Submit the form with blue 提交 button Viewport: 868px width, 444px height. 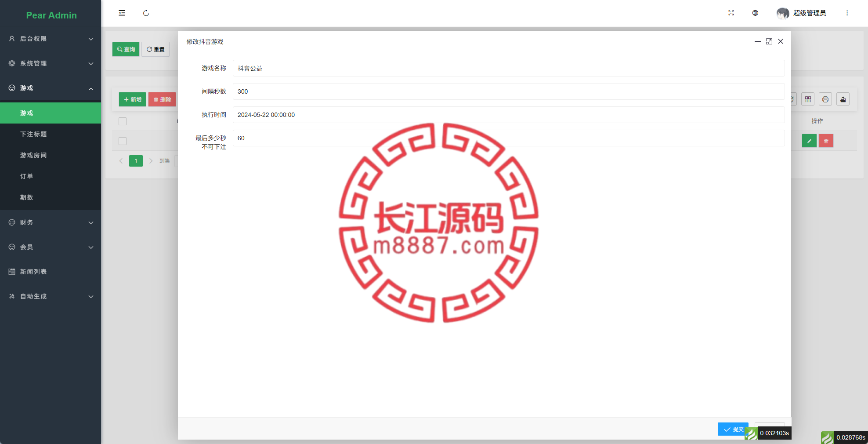pyautogui.click(x=733, y=429)
